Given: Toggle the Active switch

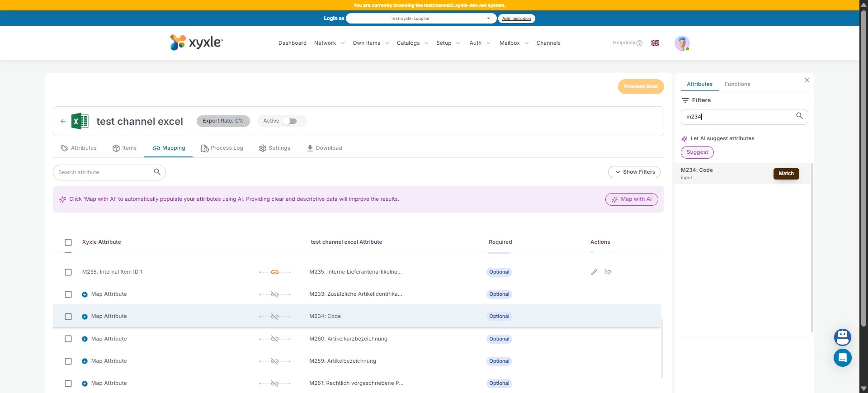Looking at the screenshot, I should [290, 121].
